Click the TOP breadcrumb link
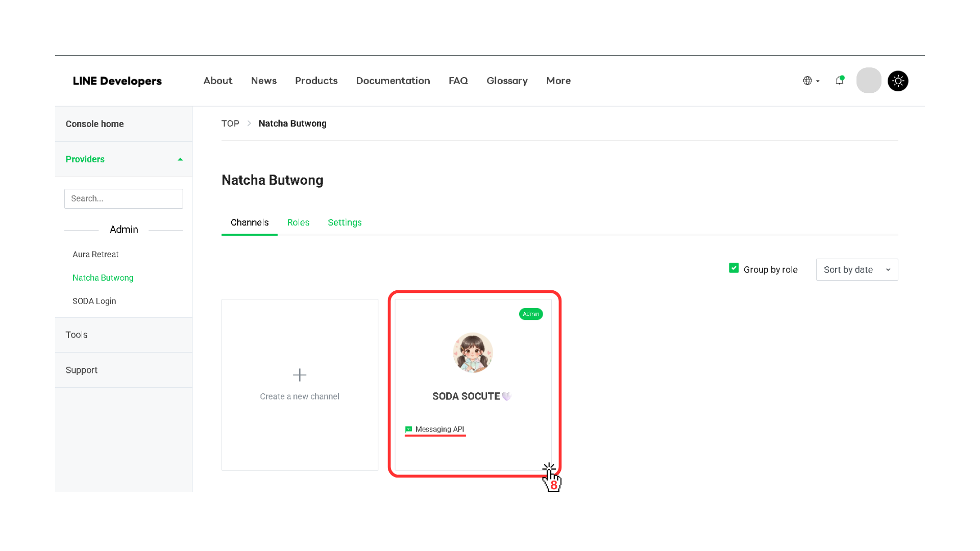This screenshot has width=980, height=551. coord(230,123)
